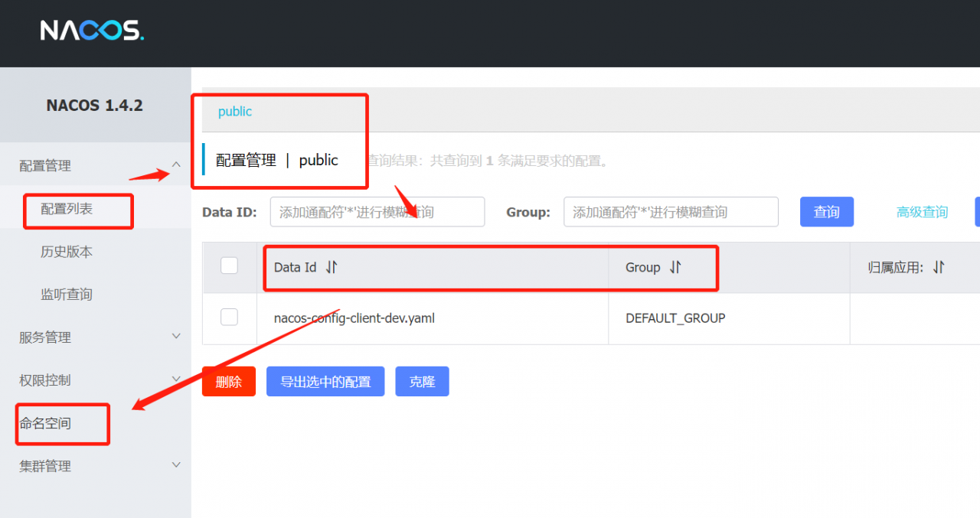The image size is (980, 518).
Task: Click 导出选中的配置 export button
Action: pyautogui.click(x=325, y=382)
